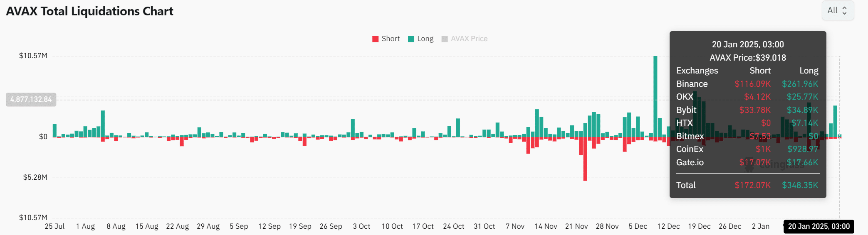The image size is (868, 235).
Task: Click the Total row in the tooltip
Action: (x=747, y=185)
